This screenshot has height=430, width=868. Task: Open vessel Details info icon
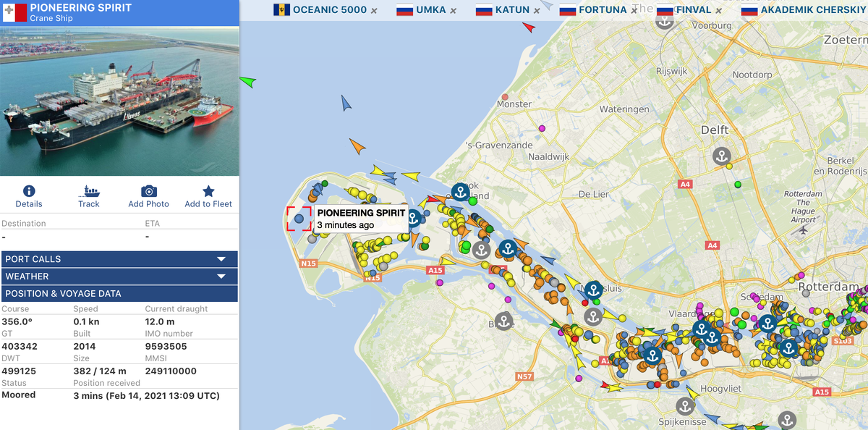(x=29, y=191)
